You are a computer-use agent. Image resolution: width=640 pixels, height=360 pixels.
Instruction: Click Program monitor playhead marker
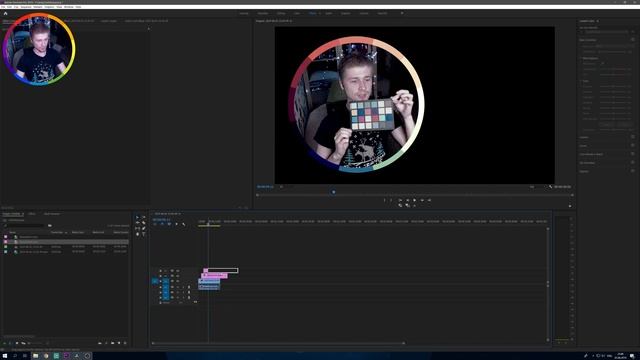333,192
